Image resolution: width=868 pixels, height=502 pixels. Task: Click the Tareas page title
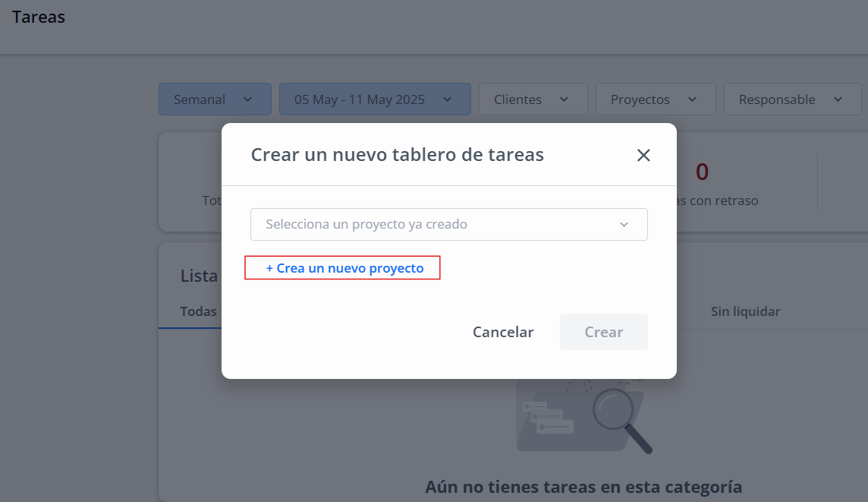[x=39, y=17]
